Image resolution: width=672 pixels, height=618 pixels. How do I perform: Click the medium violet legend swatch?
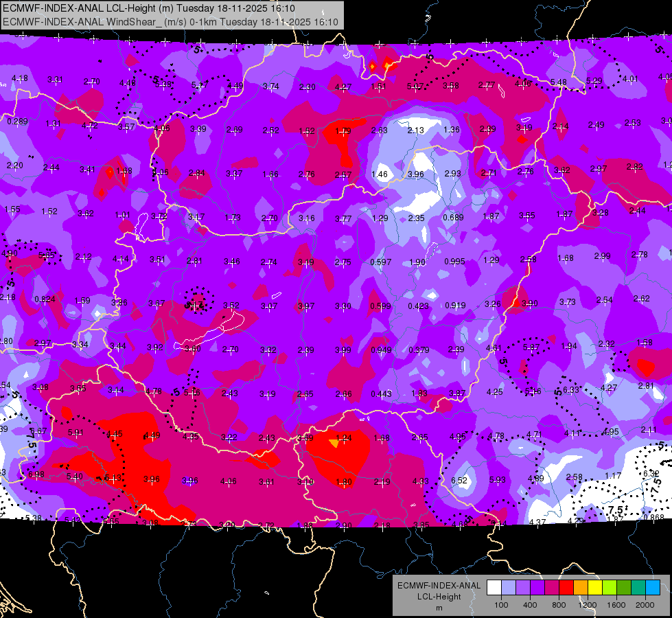pos(523,588)
